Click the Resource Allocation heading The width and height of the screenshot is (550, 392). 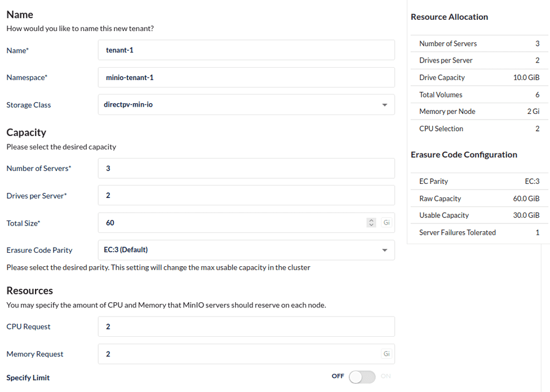point(450,17)
